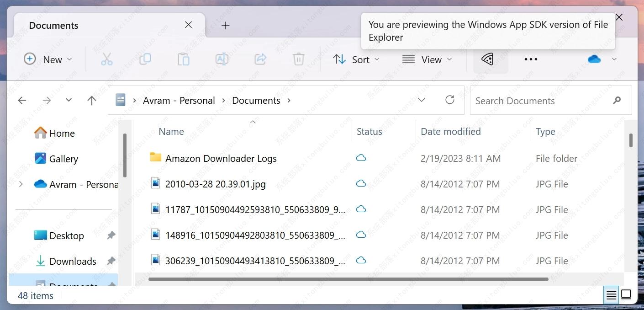Open a new tab with the plus button
Image resolution: width=644 pixels, height=310 pixels.
225,25
